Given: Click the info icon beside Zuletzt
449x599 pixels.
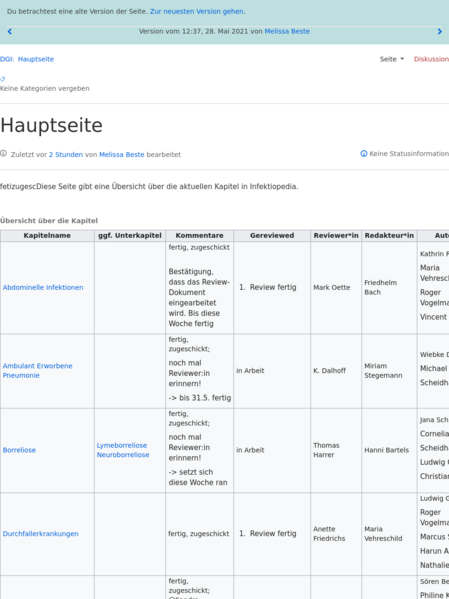Looking at the screenshot, I should pyautogui.click(x=3, y=154).
